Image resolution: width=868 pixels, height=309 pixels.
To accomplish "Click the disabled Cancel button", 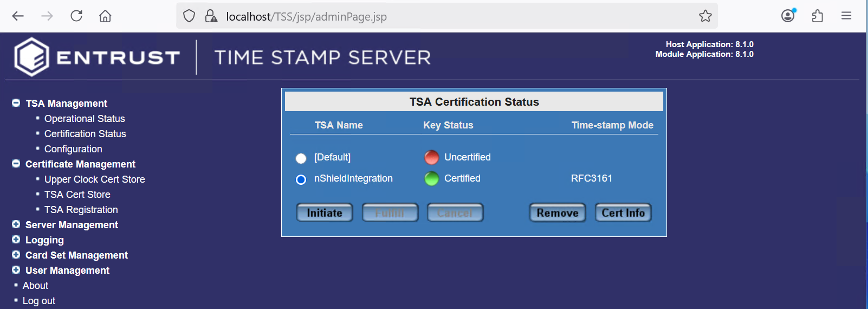I will (455, 213).
